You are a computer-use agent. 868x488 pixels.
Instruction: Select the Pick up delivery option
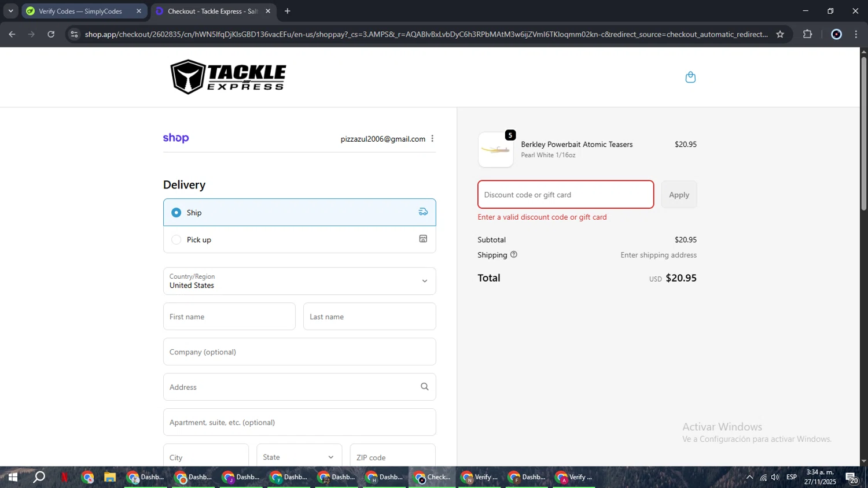(299, 239)
